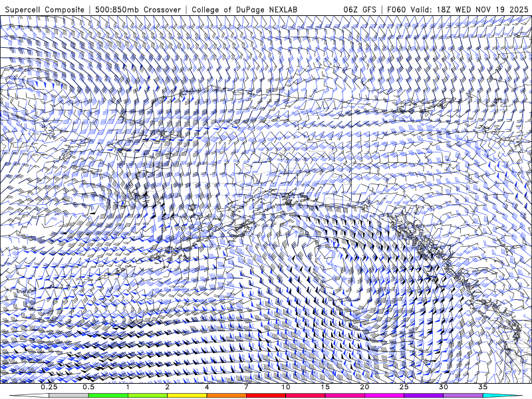Click the colorbar tick label 7
Image resolution: width=532 pixels, height=399 pixels.
click(246, 387)
